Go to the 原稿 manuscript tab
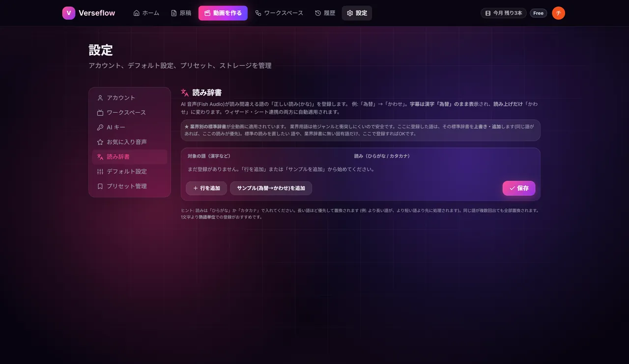 (x=181, y=13)
